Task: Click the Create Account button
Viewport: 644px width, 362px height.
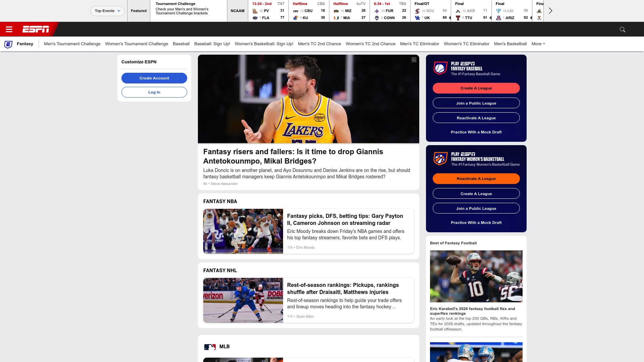Action: 154,78
